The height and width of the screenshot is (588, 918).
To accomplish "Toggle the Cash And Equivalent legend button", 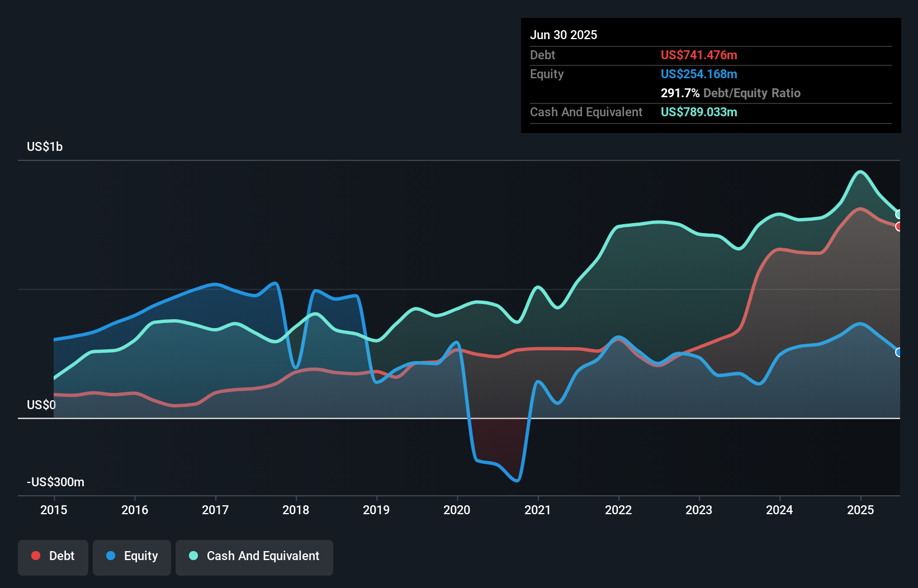I will 254,557.
